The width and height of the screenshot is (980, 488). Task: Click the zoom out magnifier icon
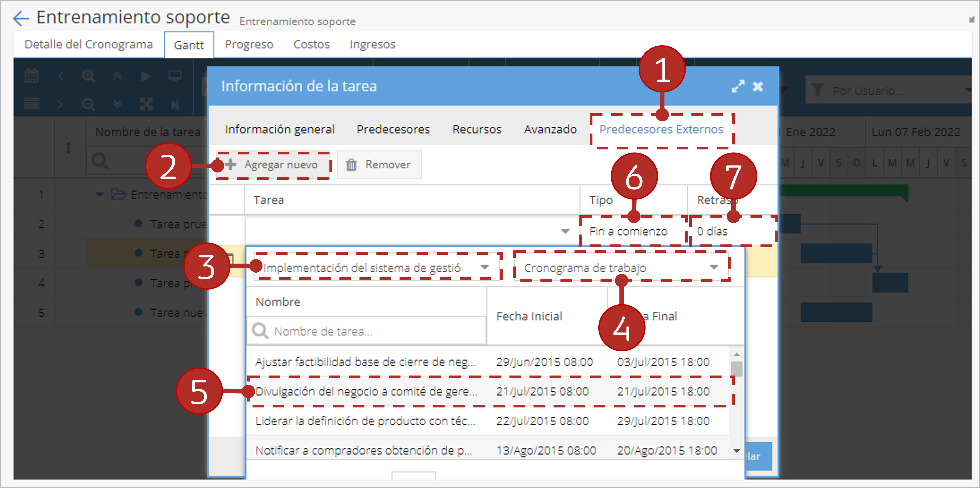coord(89,104)
